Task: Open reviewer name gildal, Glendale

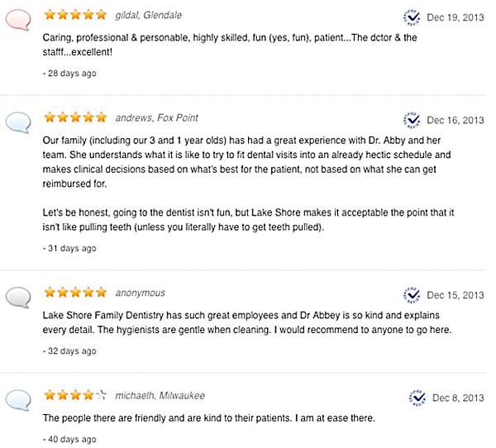Action: point(148,15)
